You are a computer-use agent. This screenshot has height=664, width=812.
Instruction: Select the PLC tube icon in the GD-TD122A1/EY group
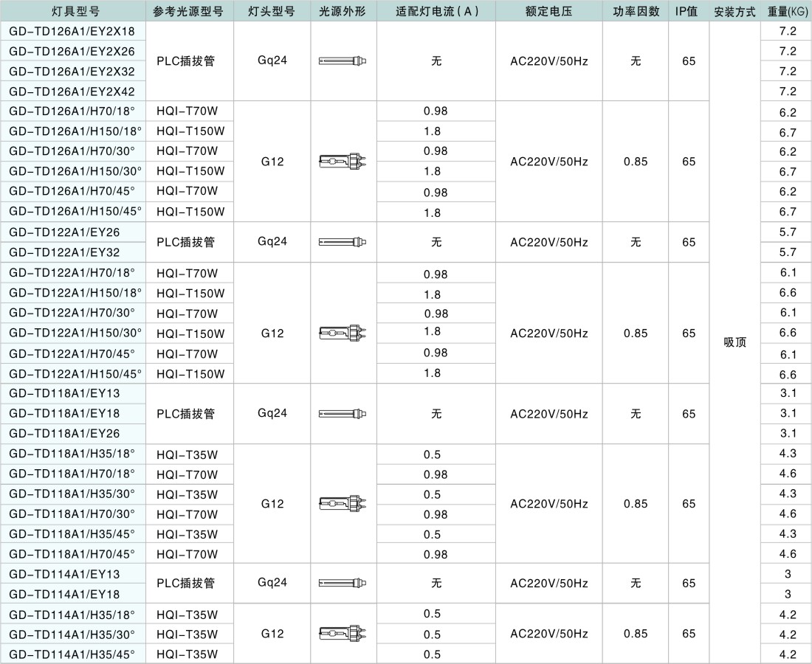click(343, 241)
